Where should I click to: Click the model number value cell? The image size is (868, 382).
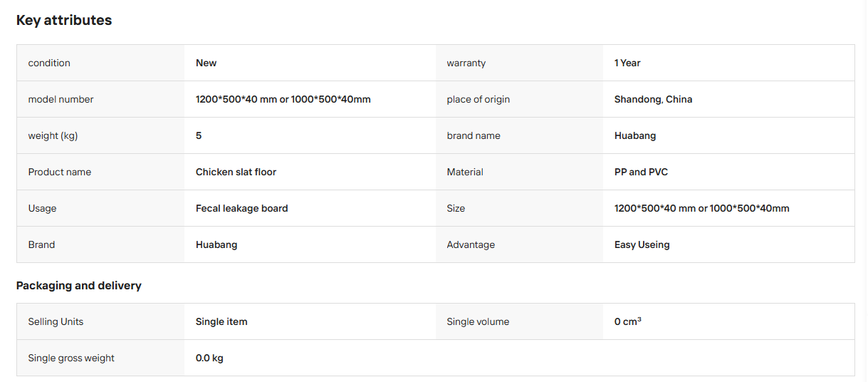click(310, 99)
